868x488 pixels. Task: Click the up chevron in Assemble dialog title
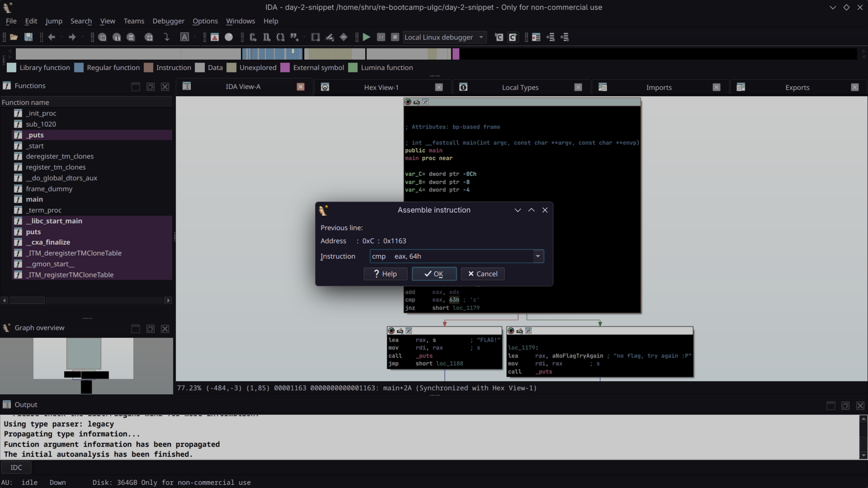click(x=531, y=210)
